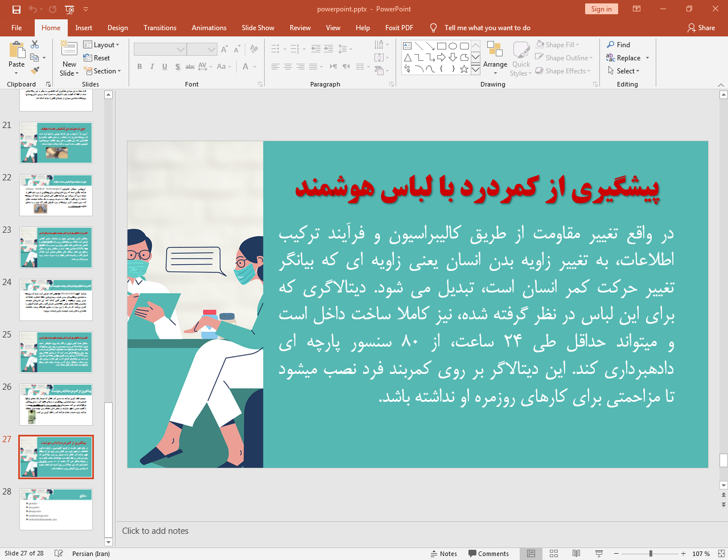This screenshot has height=560, width=728.
Task: Select the Oval shape in the gallery
Action: click(453, 46)
